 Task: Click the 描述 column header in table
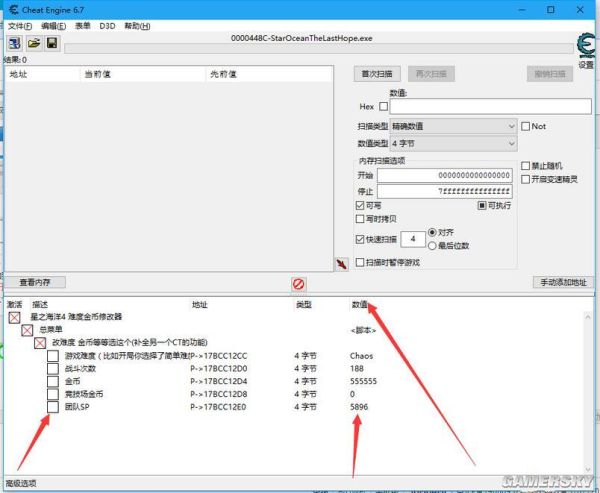point(40,305)
